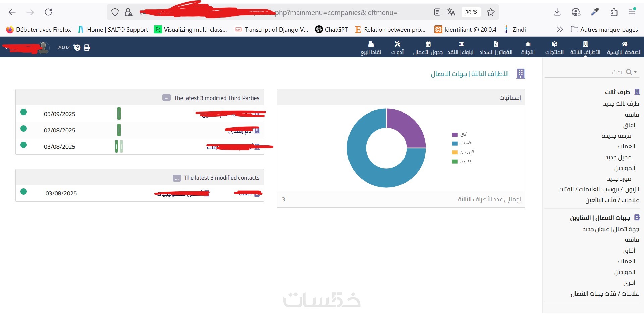
Task: Open the Commerce (التجارة) menu item
Action: [x=528, y=48]
